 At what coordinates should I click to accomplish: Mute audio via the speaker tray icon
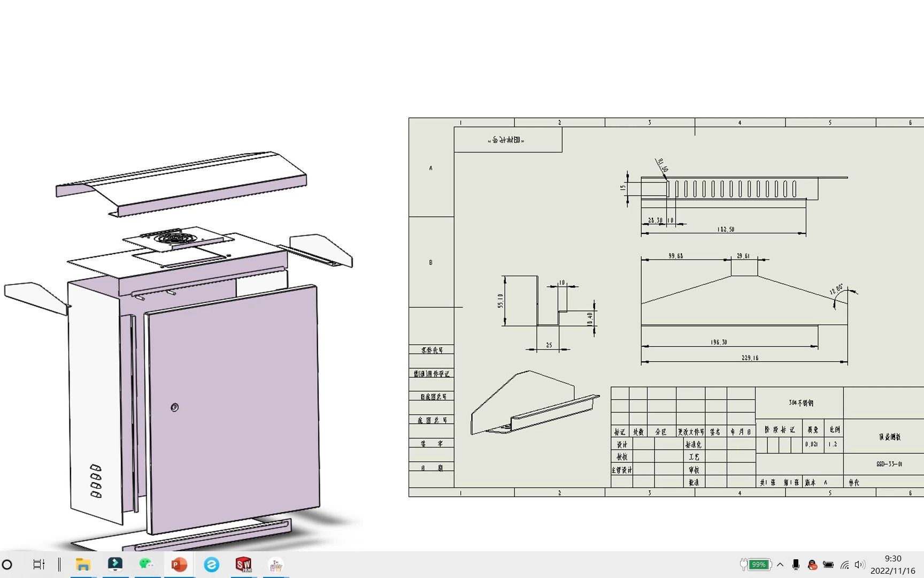coord(860,564)
